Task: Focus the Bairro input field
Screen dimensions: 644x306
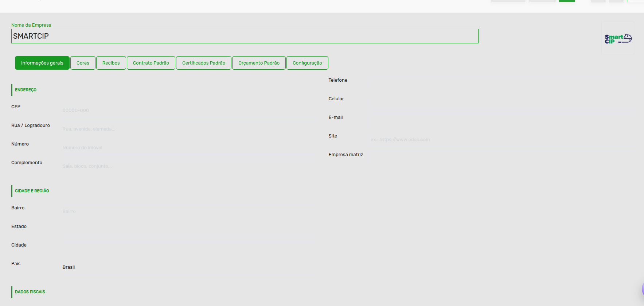Action: pyautogui.click(x=189, y=212)
